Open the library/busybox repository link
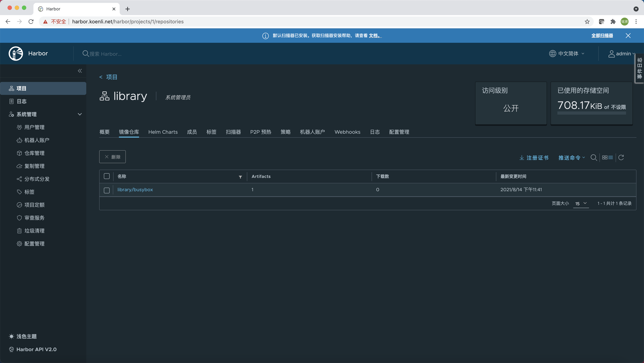 pyautogui.click(x=135, y=190)
